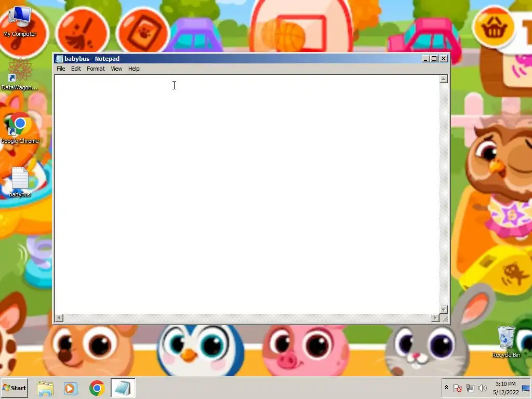
Task: Click the Notepad title bar icon
Action: pos(59,59)
